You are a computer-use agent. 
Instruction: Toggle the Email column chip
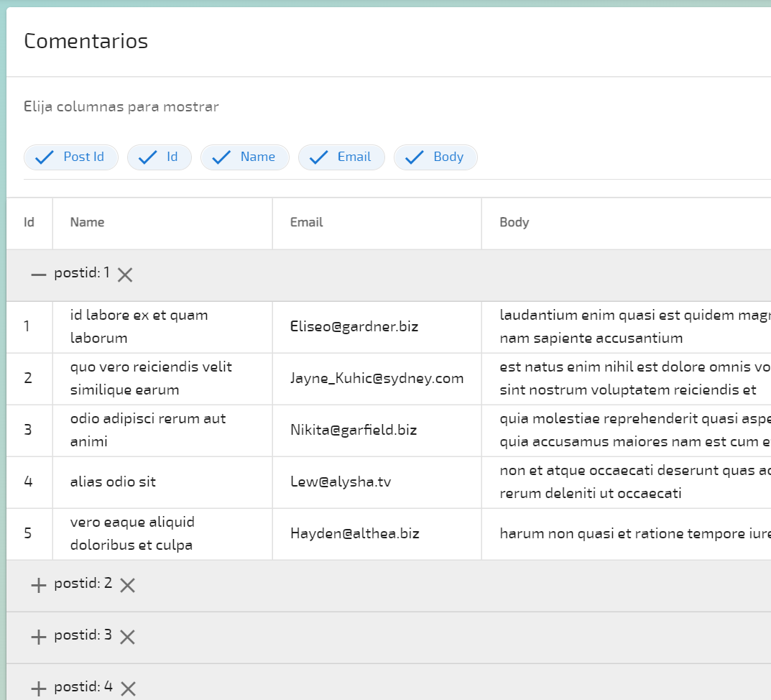point(341,157)
